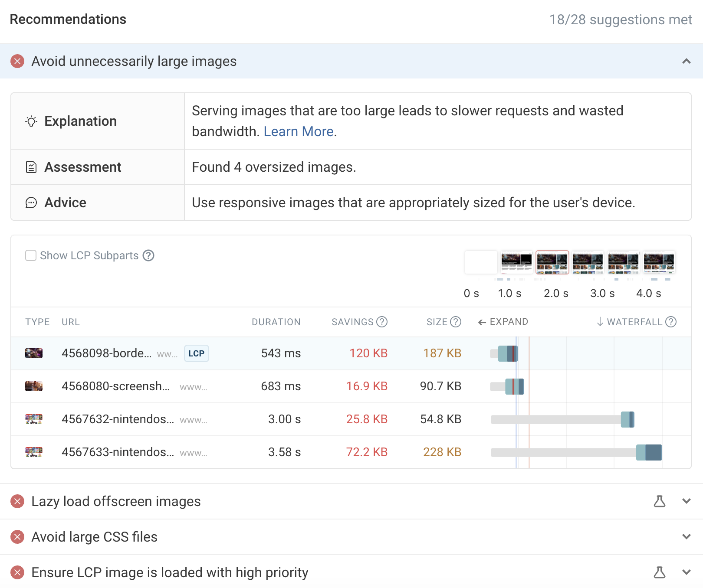Viewport: 703px width, 588px height.
Task: Click the image type icon for 4568080-screensh row
Action: 34,386
